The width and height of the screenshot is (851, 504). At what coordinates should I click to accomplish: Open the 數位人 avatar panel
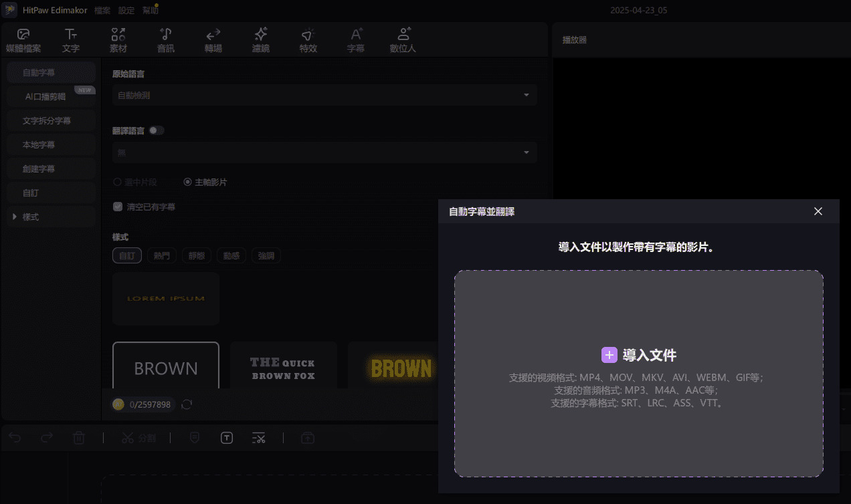403,40
